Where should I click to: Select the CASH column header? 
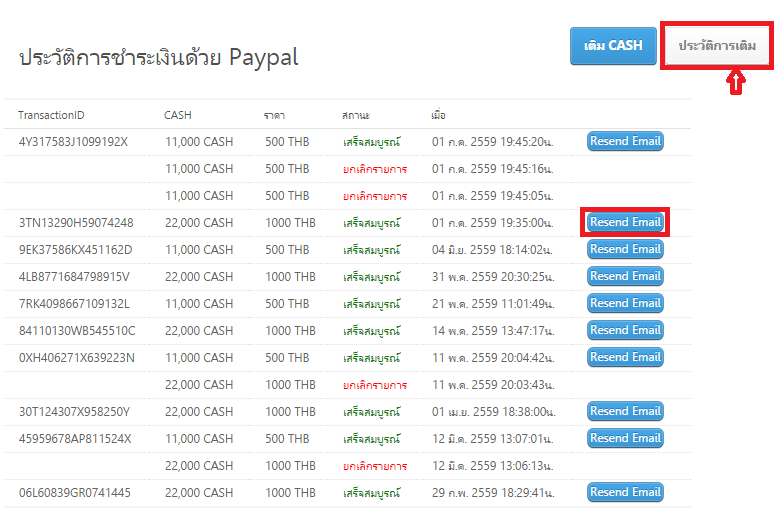point(178,115)
